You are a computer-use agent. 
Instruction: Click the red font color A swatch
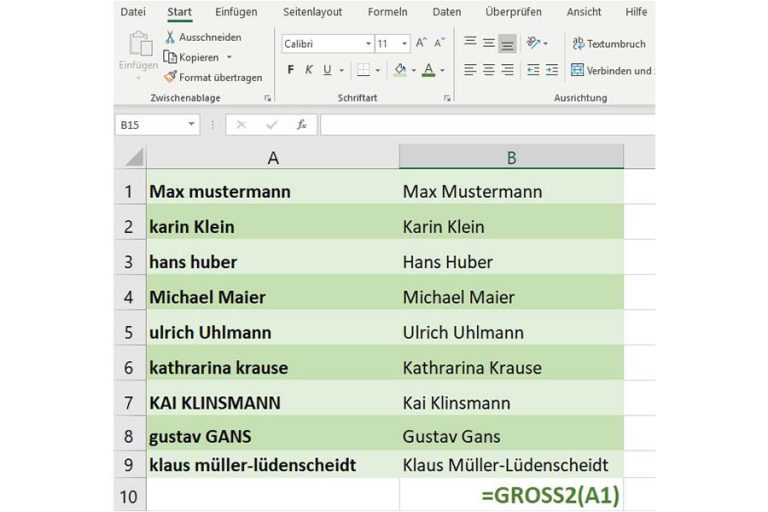[x=428, y=70]
